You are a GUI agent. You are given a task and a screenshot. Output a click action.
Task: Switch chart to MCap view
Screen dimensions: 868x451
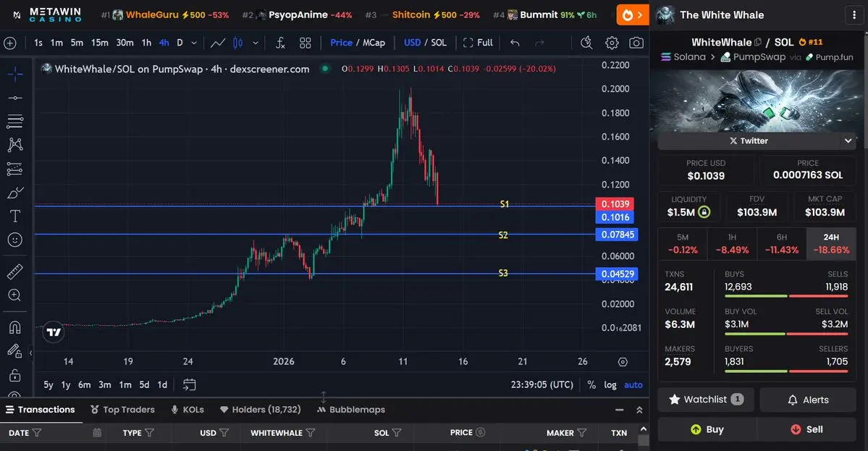pos(374,43)
